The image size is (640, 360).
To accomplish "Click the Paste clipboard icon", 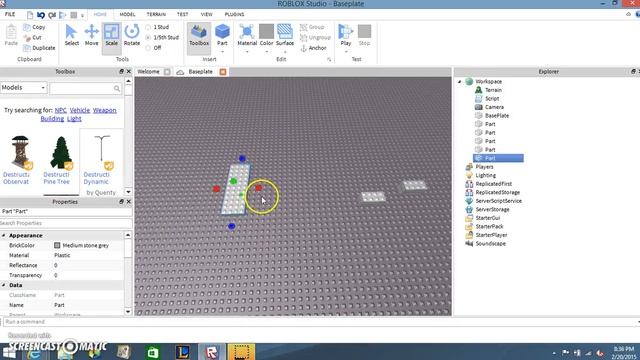I will point(11,35).
